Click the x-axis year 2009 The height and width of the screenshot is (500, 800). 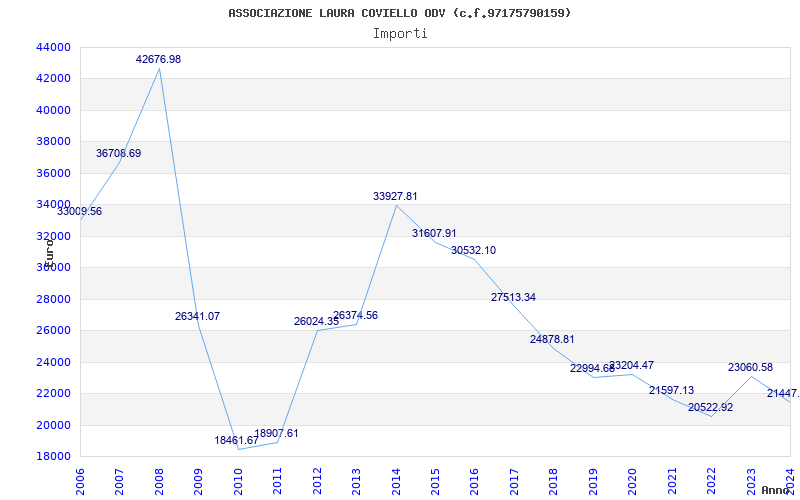(198, 482)
